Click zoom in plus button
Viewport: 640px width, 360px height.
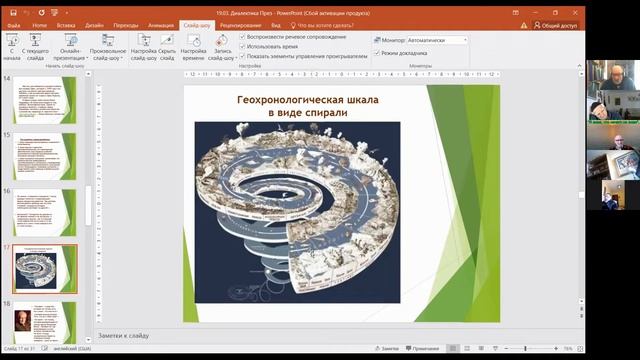click(x=556, y=349)
